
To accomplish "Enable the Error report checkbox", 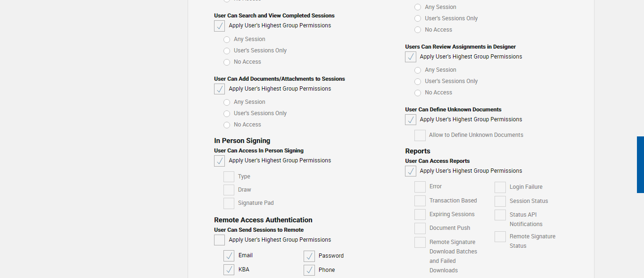I will [420, 187].
